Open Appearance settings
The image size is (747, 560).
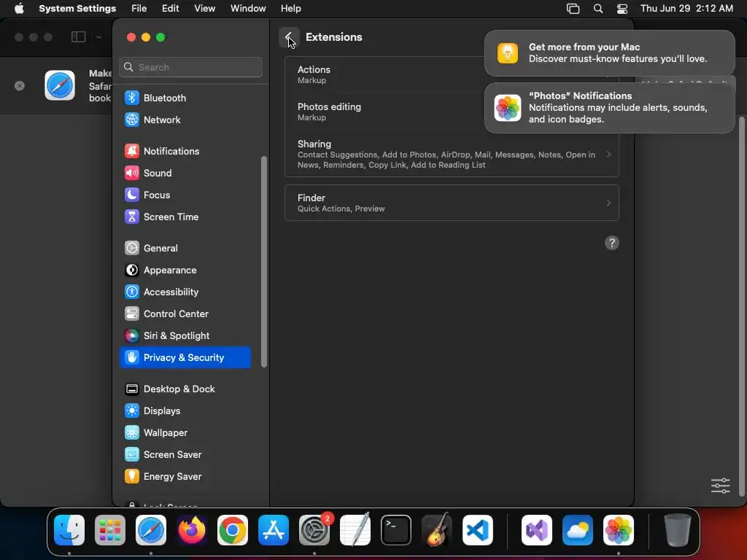(185, 270)
